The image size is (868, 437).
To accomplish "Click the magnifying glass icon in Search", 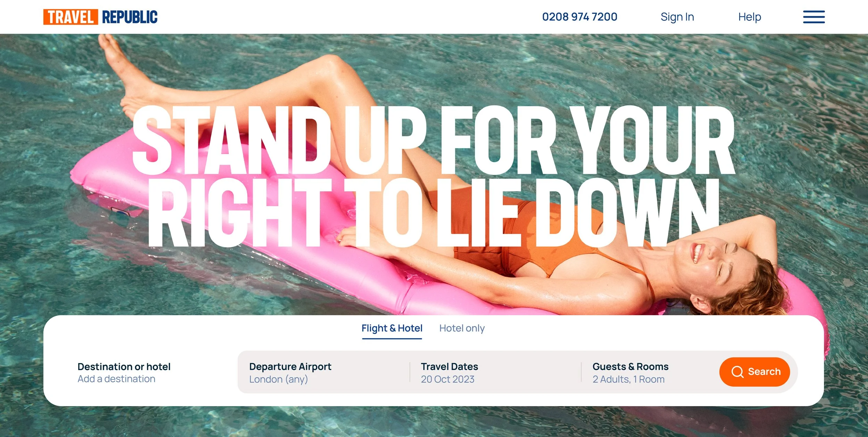I will (737, 372).
